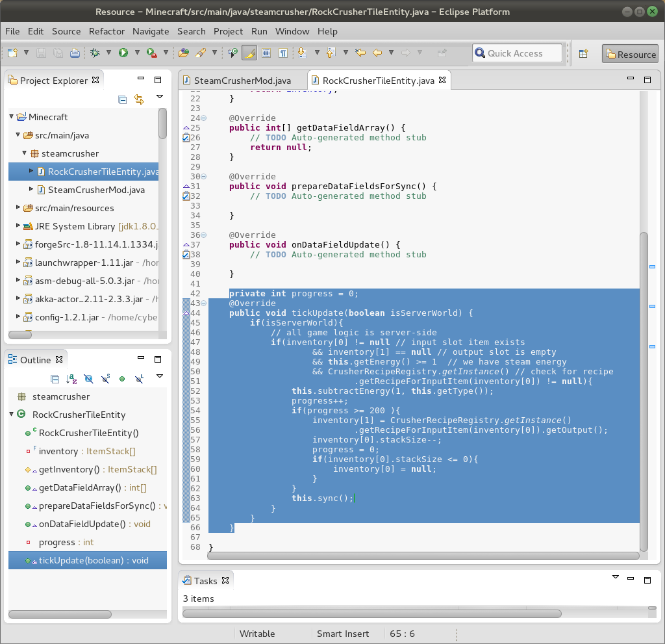Open a new wizard from the toolbar
The height and width of the screenshot is (644, 665).
[11, 53]
